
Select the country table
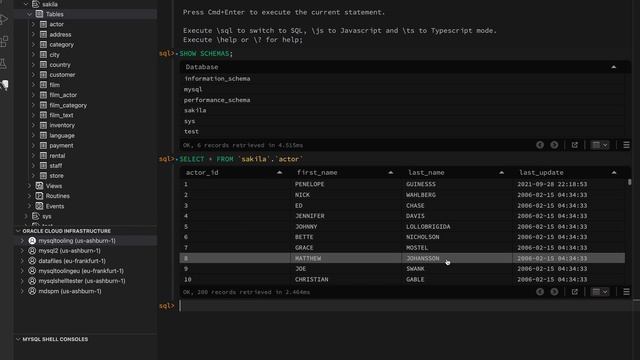60,65
